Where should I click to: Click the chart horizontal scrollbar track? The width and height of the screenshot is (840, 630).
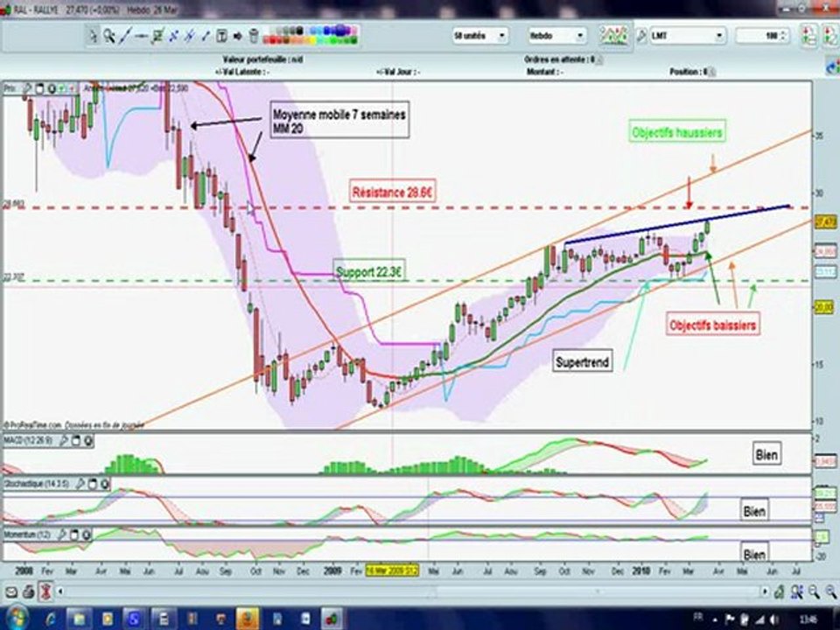point(412,591)
